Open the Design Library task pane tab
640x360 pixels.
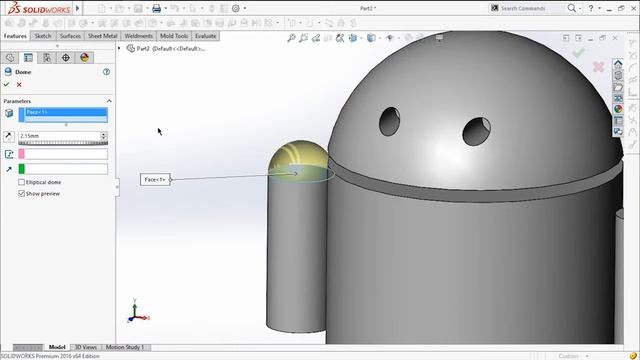[x=618, y=76]
